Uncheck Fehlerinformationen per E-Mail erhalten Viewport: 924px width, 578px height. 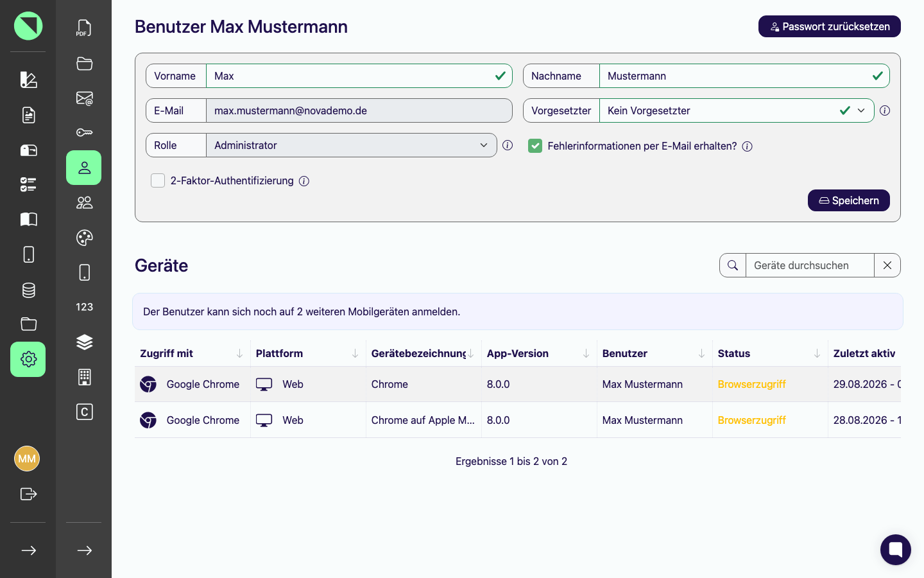pos(535,146)
